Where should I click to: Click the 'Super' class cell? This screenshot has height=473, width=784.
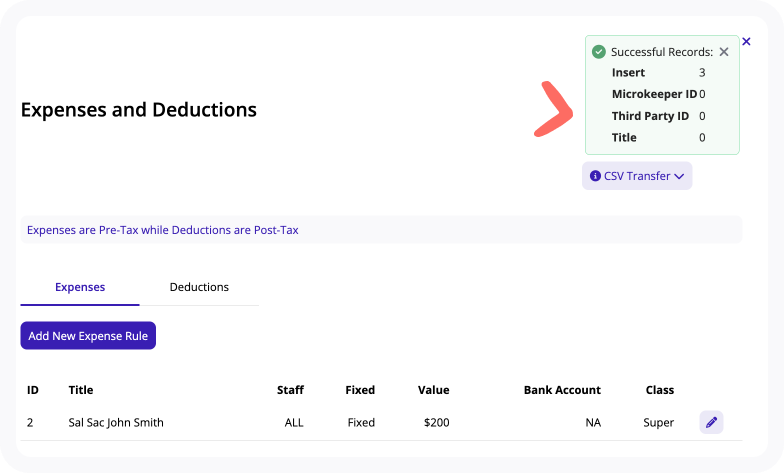click(x=658, y=422)
